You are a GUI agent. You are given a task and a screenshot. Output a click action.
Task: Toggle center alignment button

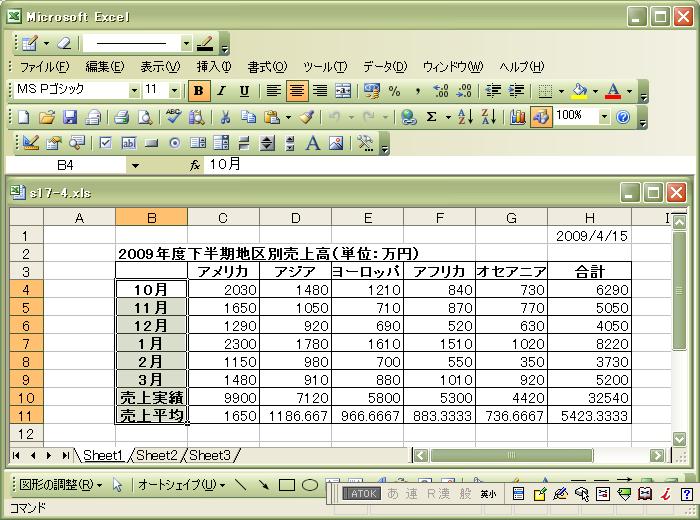click(x=296, y=91)
